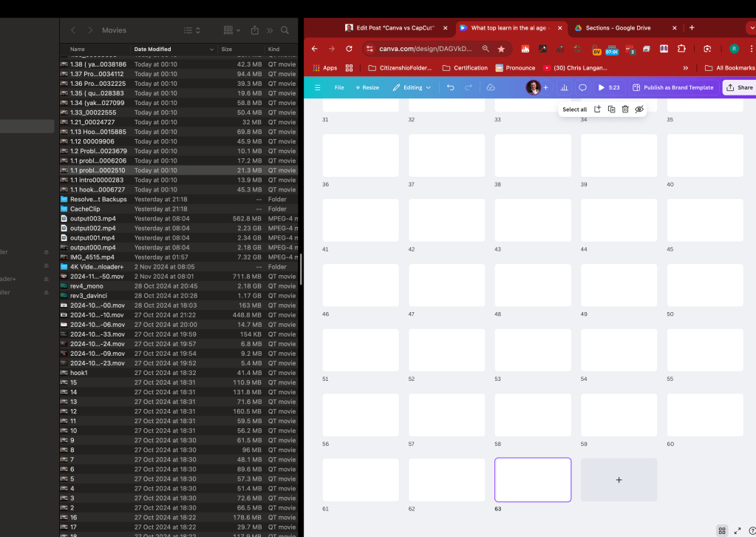This screenshot has height=537, width=756.
Task: Redo the action in Canva toolbar
Action: pyautogui.click(x=469, y=87)
